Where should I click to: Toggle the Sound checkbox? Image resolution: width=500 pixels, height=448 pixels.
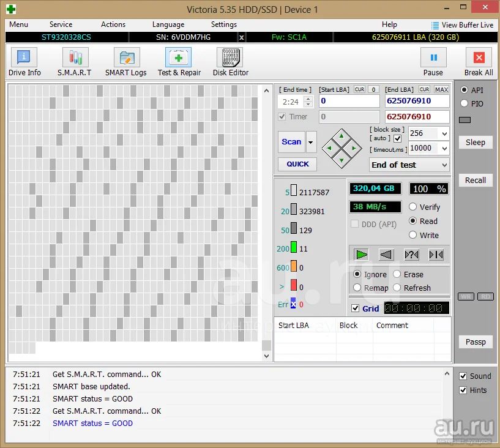[463, 376]
